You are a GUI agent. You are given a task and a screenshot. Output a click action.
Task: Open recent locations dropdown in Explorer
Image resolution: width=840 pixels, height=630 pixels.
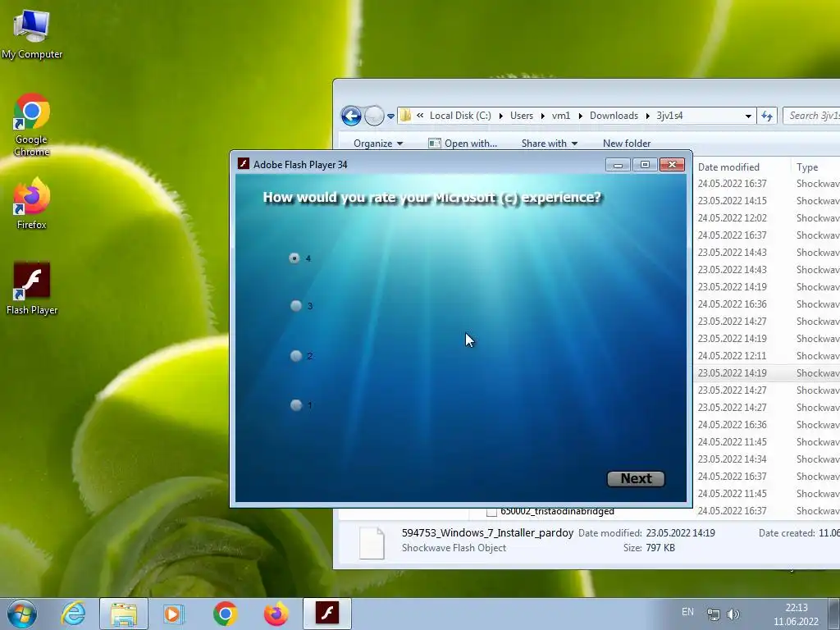[390, 116]
